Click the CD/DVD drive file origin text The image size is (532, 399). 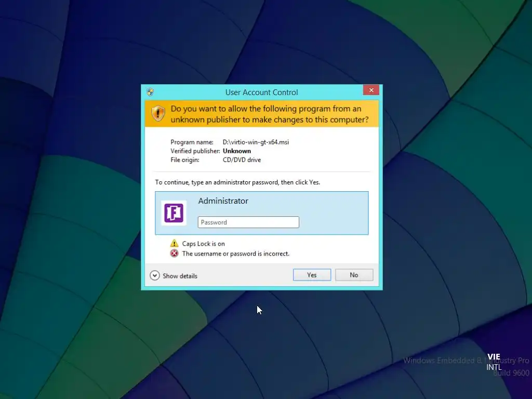pos(242,160)
